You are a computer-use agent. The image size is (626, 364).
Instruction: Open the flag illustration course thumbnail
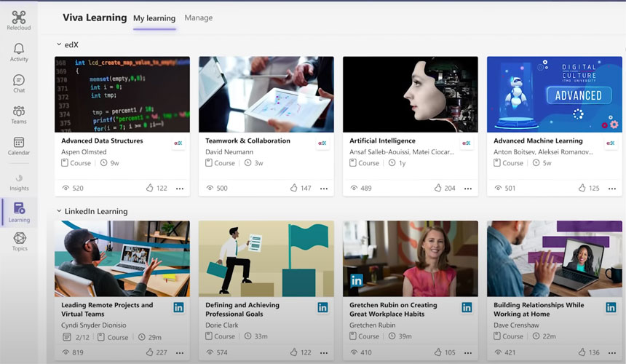point(266,258)
